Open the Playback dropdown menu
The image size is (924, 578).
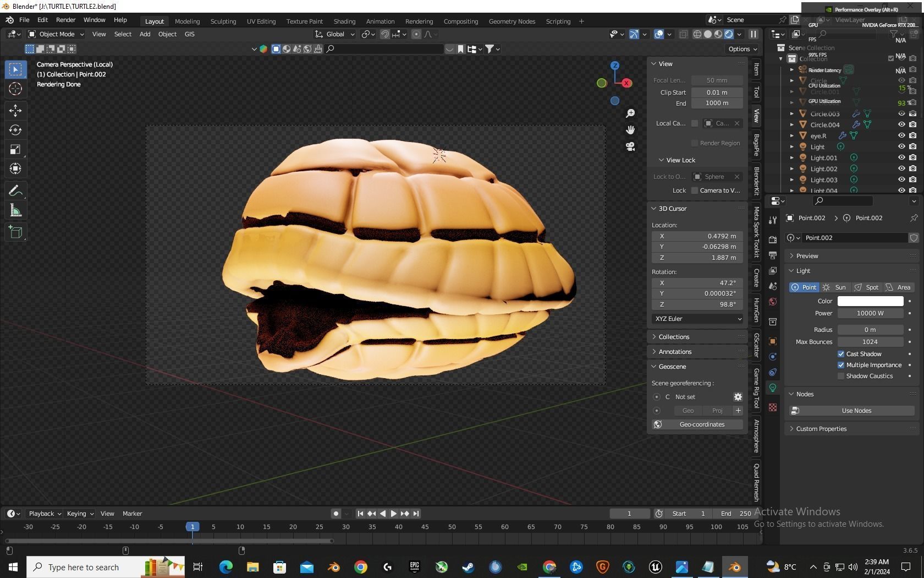pyautogui.click(x=45, y=514)
